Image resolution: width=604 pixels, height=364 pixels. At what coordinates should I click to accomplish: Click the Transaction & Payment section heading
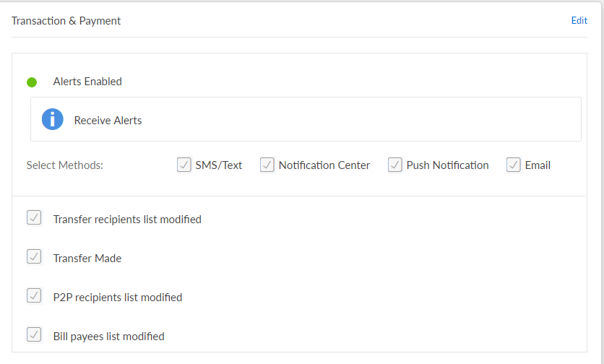coord(66,21)
